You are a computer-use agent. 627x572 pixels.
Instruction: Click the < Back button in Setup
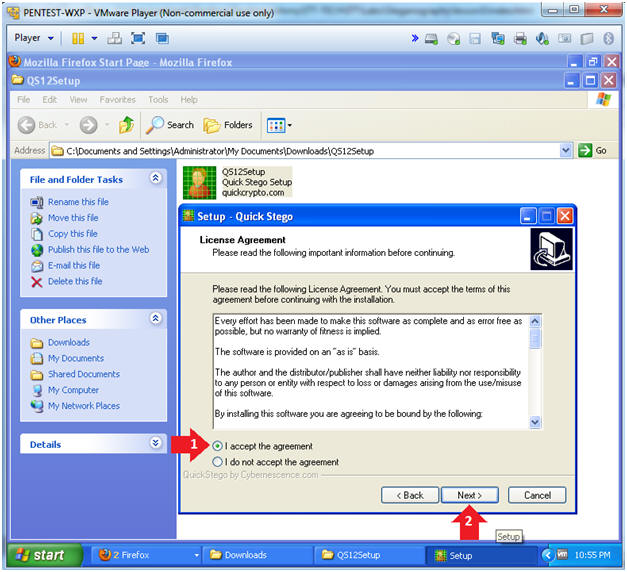tap(410, 495)
